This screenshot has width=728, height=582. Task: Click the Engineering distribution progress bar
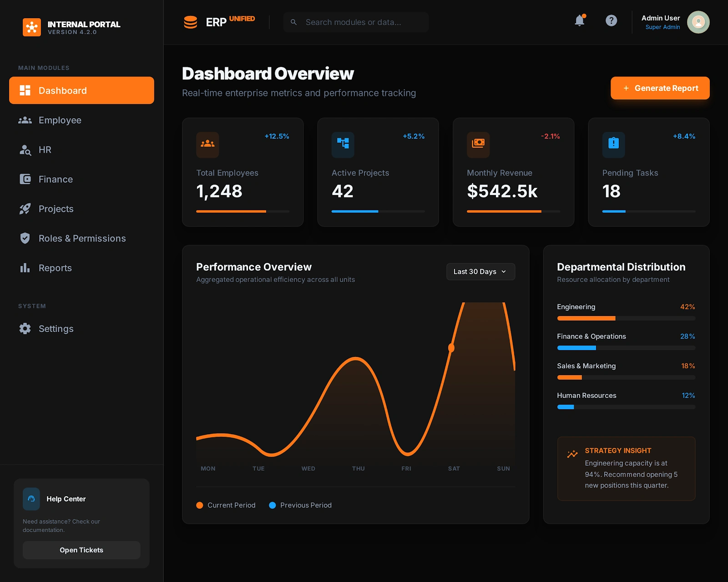pos(626,318)
